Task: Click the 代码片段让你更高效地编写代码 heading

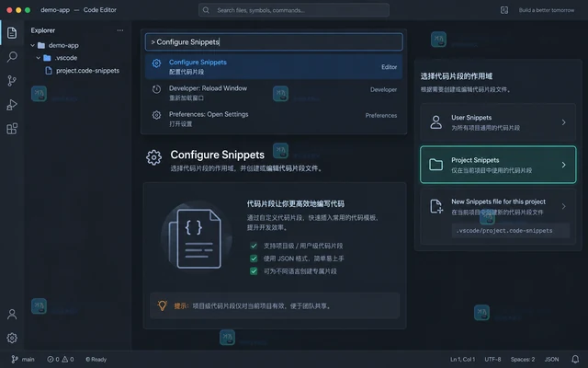Action: tap(296, 204)
